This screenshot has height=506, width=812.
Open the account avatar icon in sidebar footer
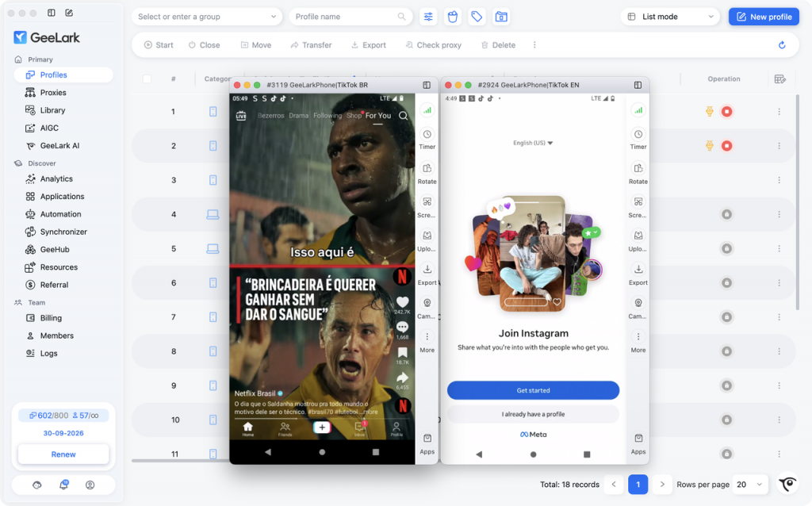pos(90,485)
